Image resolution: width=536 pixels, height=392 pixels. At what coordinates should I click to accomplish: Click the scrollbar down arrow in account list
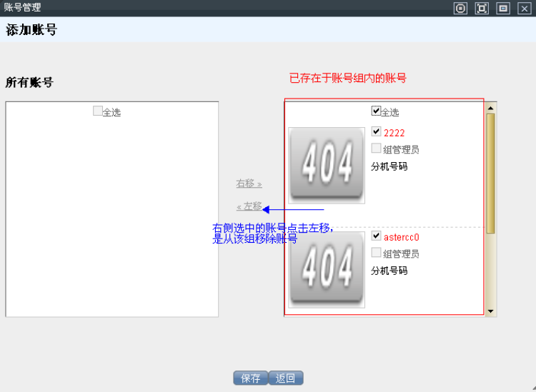[x=490, y=311]
